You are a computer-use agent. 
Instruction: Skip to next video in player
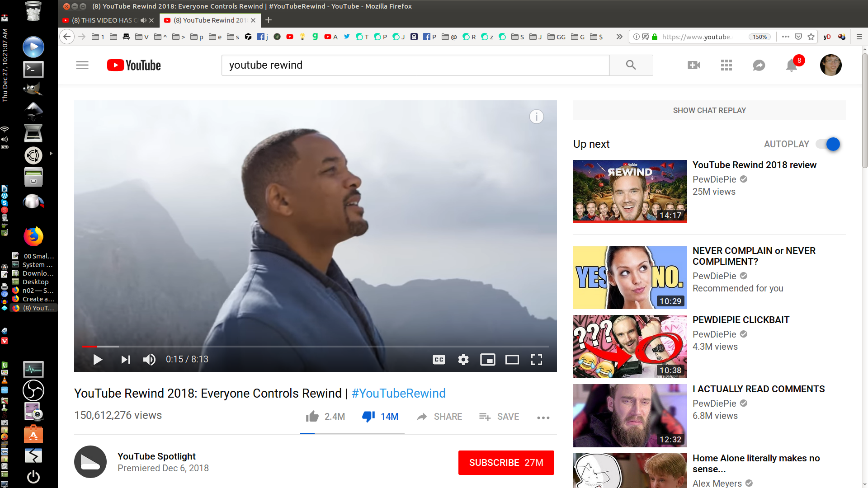click(x=126, y=360)
